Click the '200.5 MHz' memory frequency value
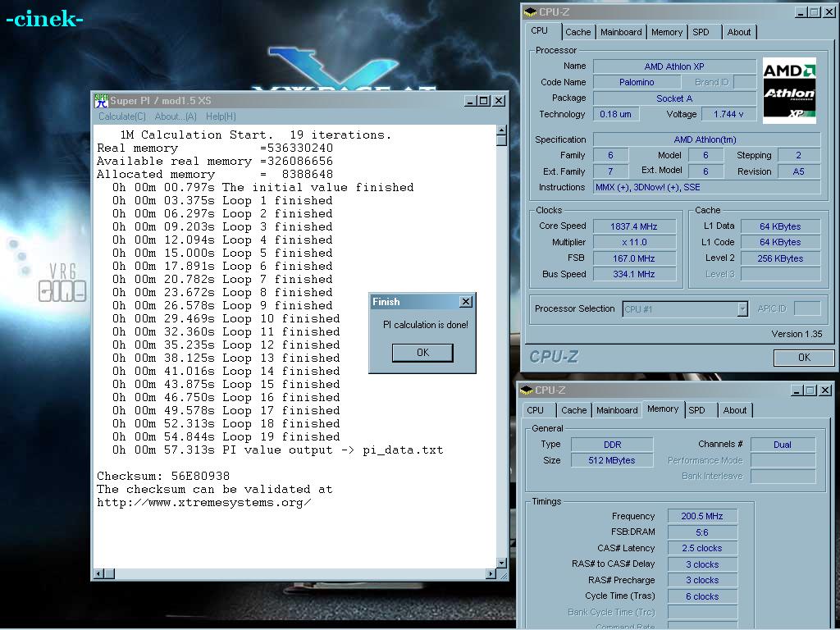The height and width of the screenshot is (630, 840). coord(702,516)
